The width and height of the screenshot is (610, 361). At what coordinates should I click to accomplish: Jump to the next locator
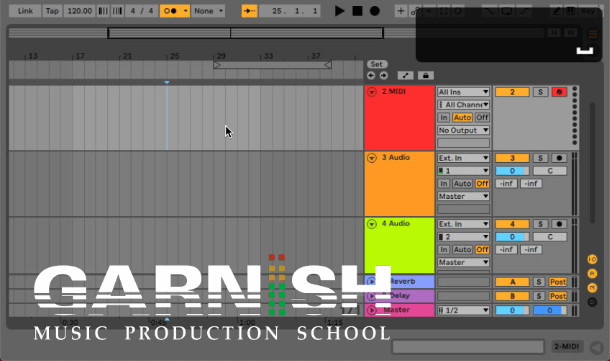click(x=384, y=75)
